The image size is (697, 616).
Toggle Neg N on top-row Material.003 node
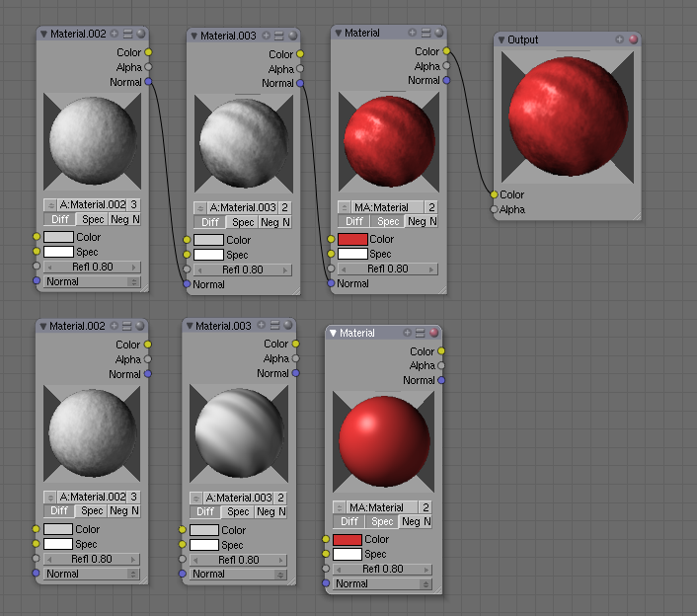(275, 222)
